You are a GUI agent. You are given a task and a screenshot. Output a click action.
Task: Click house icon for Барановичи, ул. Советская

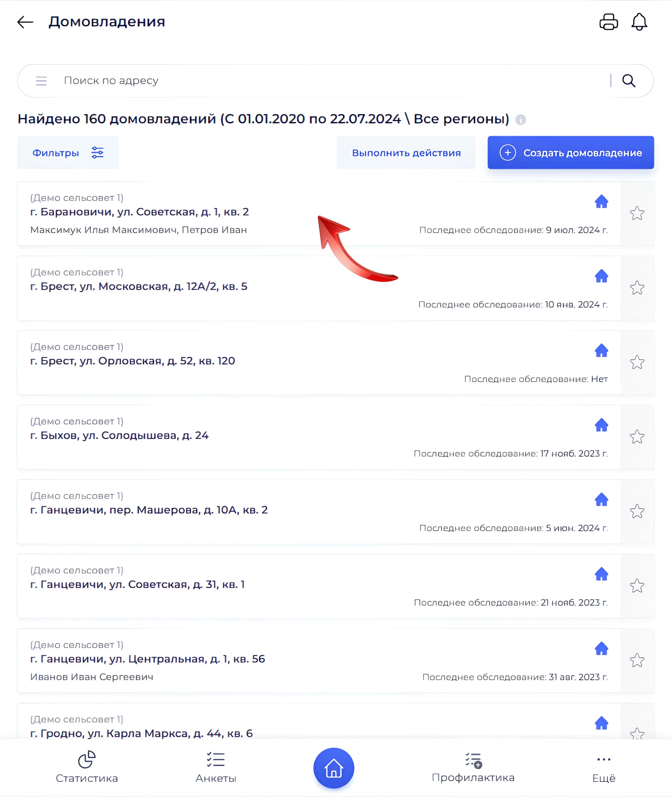coord(602,201)
